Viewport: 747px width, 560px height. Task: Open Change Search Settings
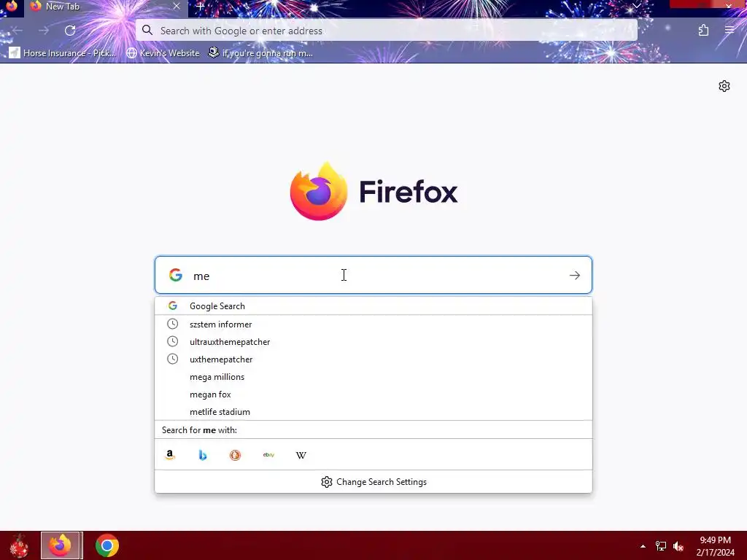pos(373,482)
